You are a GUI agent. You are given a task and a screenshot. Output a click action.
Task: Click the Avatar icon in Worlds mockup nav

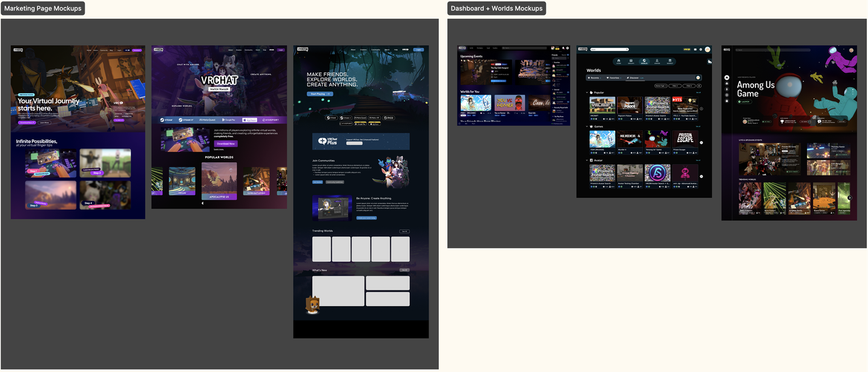(657, 61)
